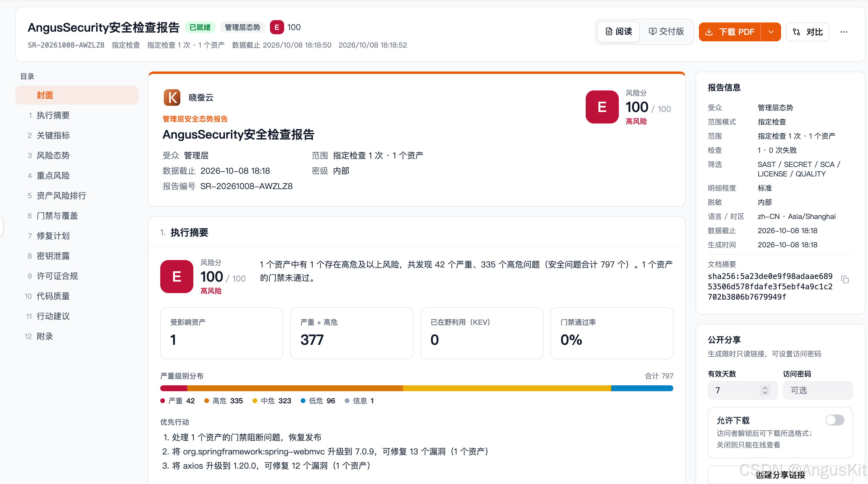Click the 创建分享链接 button
Viewport: 868px width, 484px height.
coord(780,475)
